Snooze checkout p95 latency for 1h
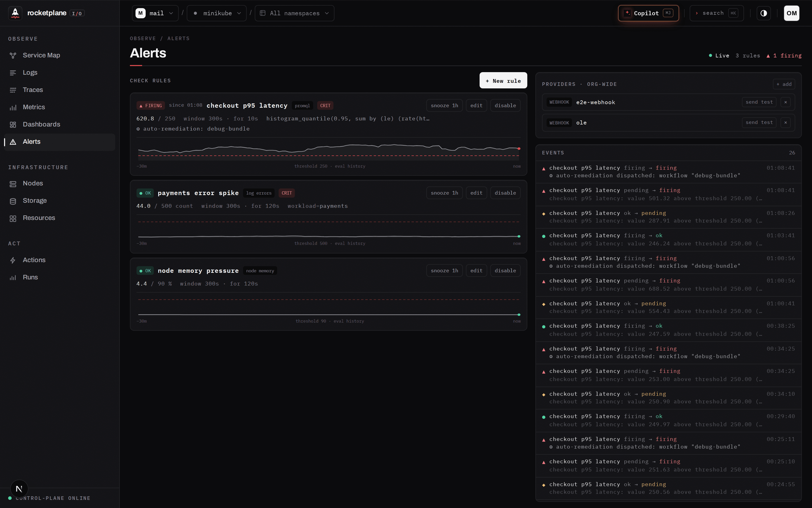The height and width of the screenshot is (508, 812). (444, 105)
